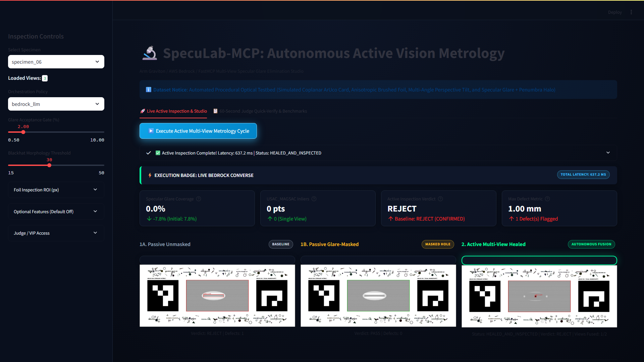Click the green checkbox emoji in status

point(158,153)
